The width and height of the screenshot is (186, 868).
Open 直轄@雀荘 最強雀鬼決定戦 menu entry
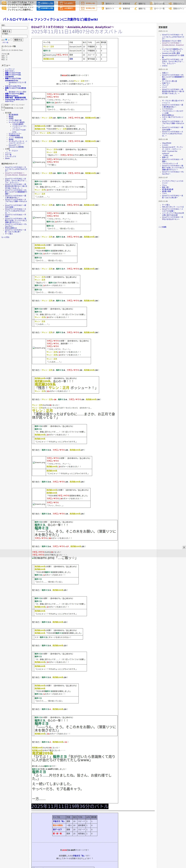[x=15, y=97]
